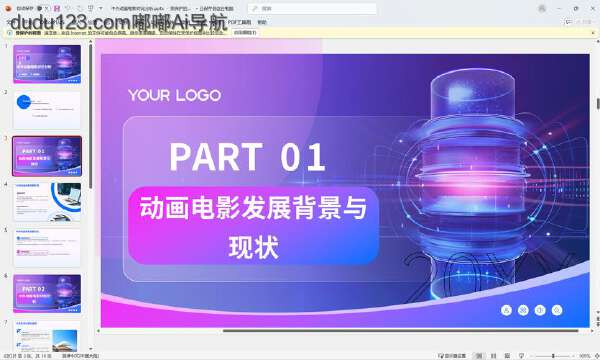Open the Help tab next to PDF工具箱
Screen dimensions: 600x360
pos(262,22)
